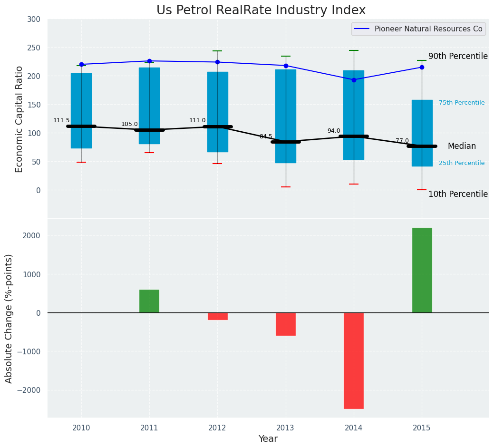Viewport: 494px width, 448px height.
Task: Select the red 2013 absolute change bar
Action: 286,324
